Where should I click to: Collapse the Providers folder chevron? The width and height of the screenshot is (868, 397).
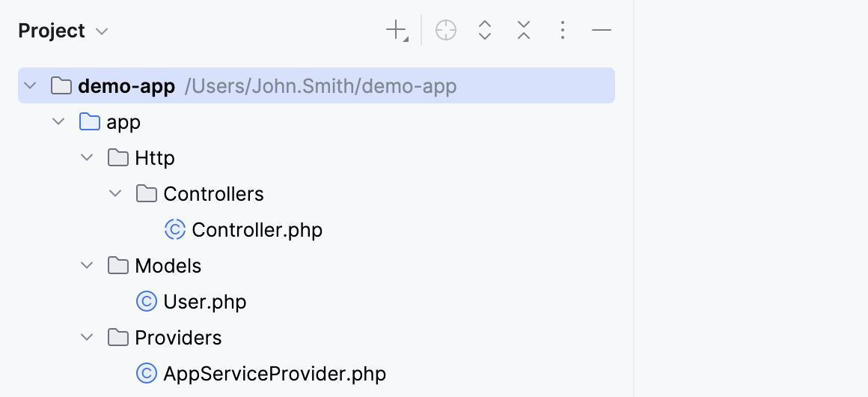(87, 337)
